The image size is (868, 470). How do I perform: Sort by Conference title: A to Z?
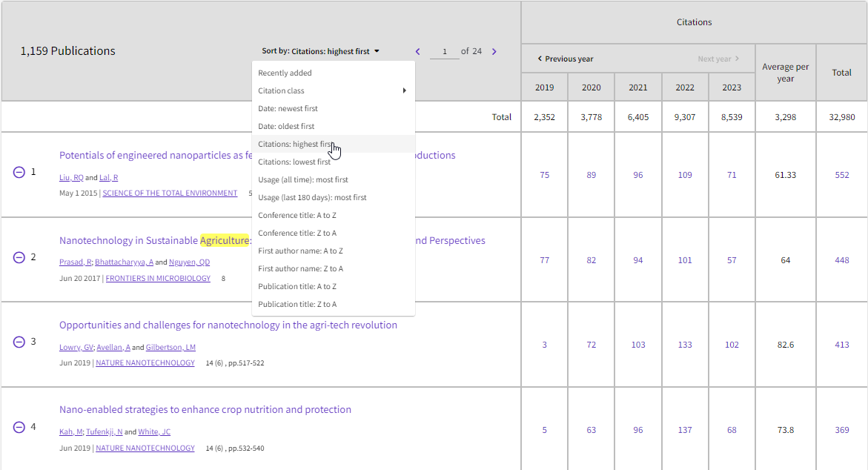point(334,215)
